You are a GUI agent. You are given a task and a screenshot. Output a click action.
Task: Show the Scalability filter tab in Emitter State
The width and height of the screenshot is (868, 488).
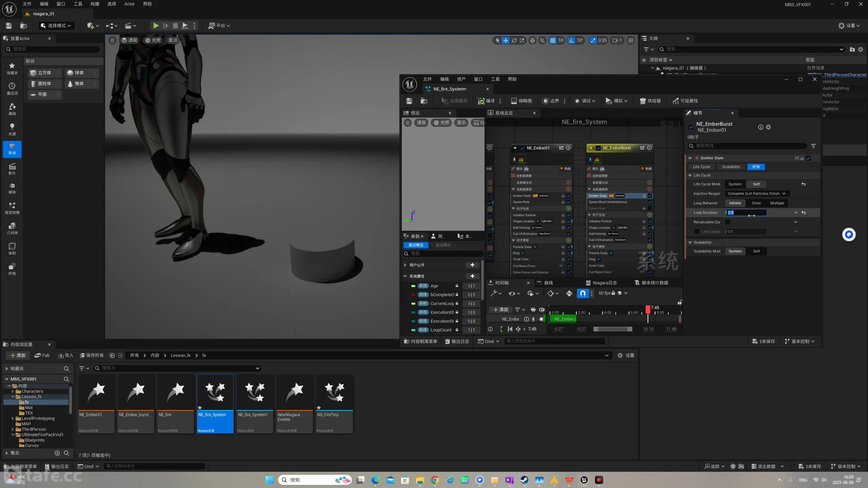(731, 167)
